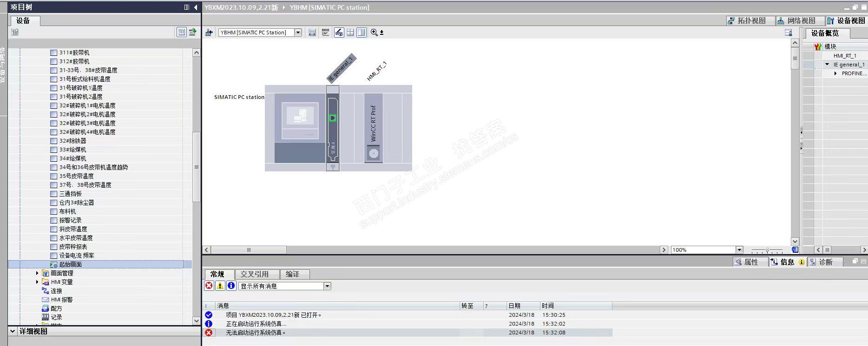868x346 pixels.
Task: Click the project tree column layout icon
Action: tap(187, 7)
